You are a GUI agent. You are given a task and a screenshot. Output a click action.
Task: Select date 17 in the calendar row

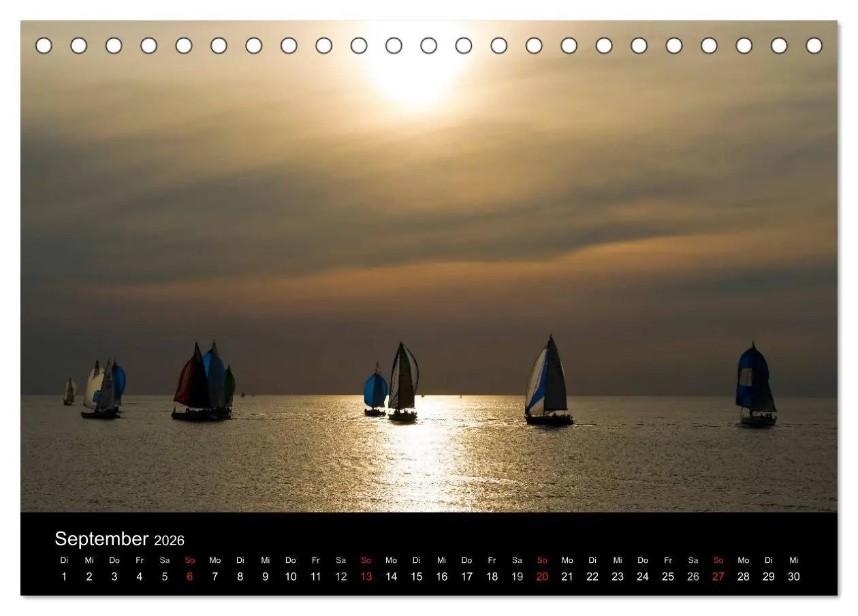point(467,577)
